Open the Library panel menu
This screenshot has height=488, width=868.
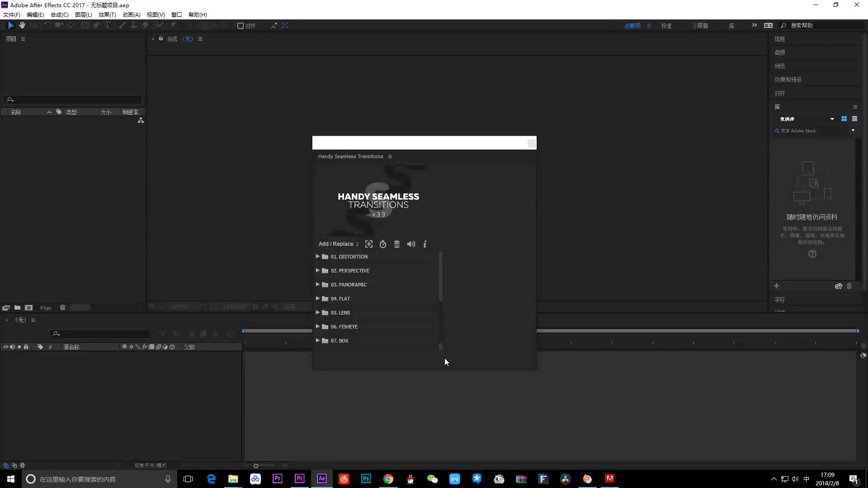click(x=855, y=107)
